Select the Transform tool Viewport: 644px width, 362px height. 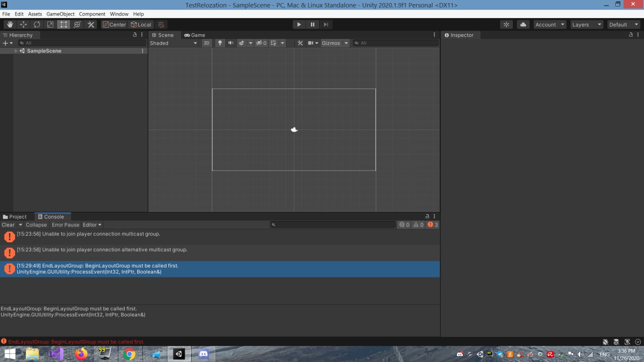[x=77, y=25]
